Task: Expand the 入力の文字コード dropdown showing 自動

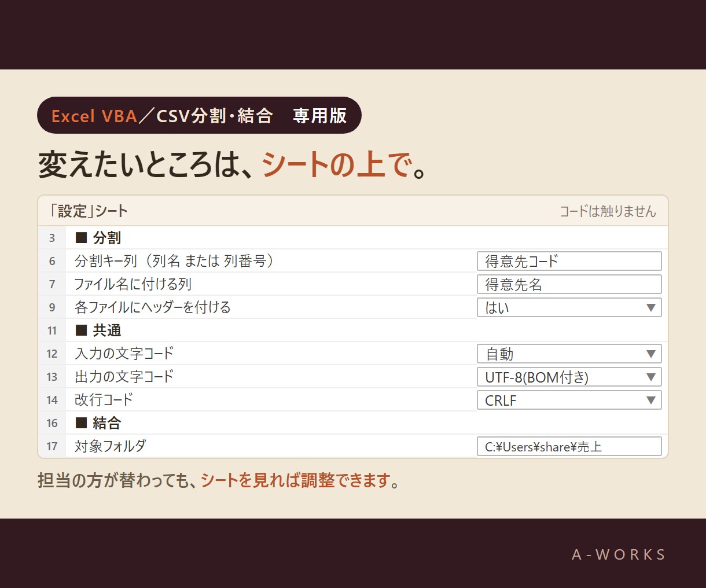Action: pyautogui.click(x=569, y=354)
